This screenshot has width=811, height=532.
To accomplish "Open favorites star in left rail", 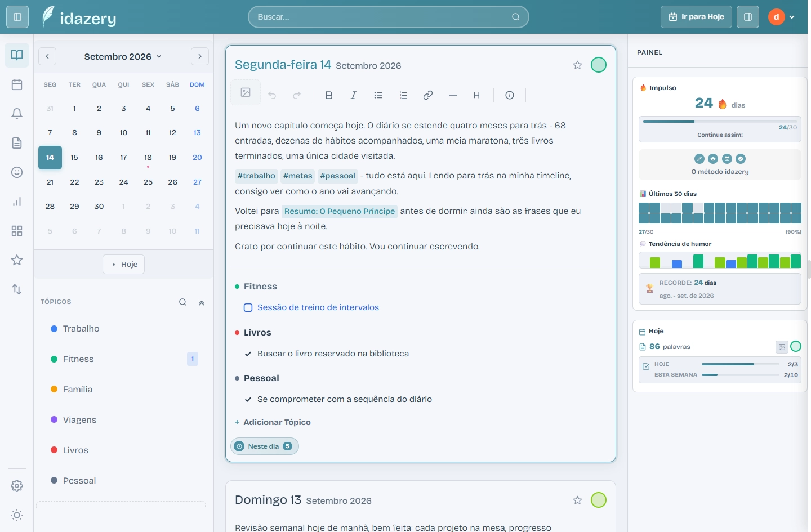I will point(17,260).
